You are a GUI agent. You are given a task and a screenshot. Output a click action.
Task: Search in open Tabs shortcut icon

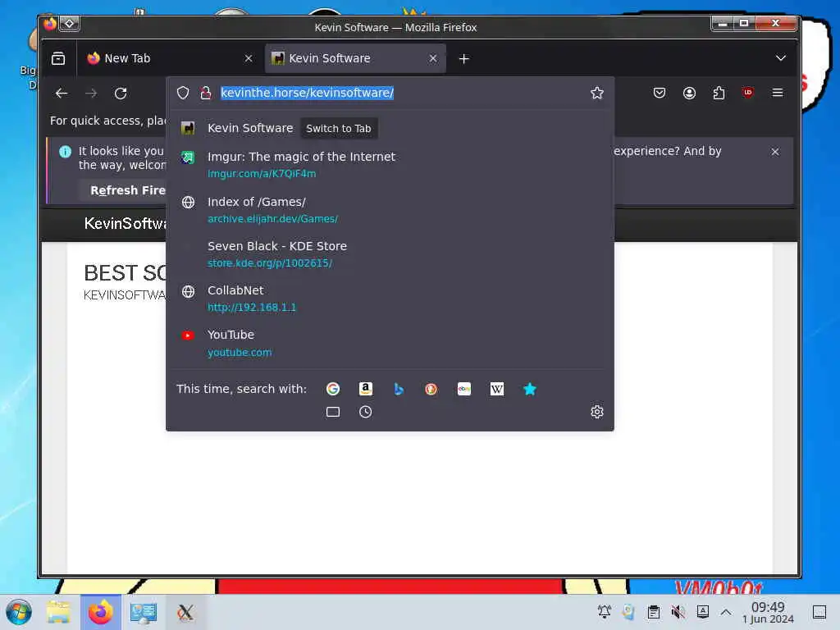click(333, 412)
